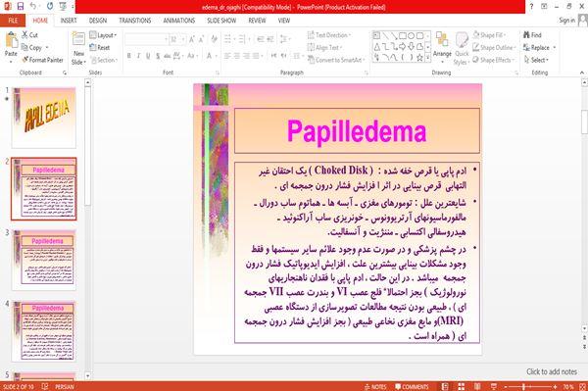The height and width of the screenshot is (391, 588).
Task: Open Align Text dropdown
Action: (x=324, y=47)
